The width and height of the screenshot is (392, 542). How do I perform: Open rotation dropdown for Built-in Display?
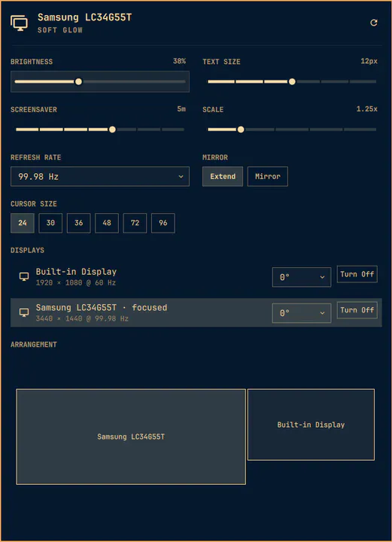[x=302, y=277]
